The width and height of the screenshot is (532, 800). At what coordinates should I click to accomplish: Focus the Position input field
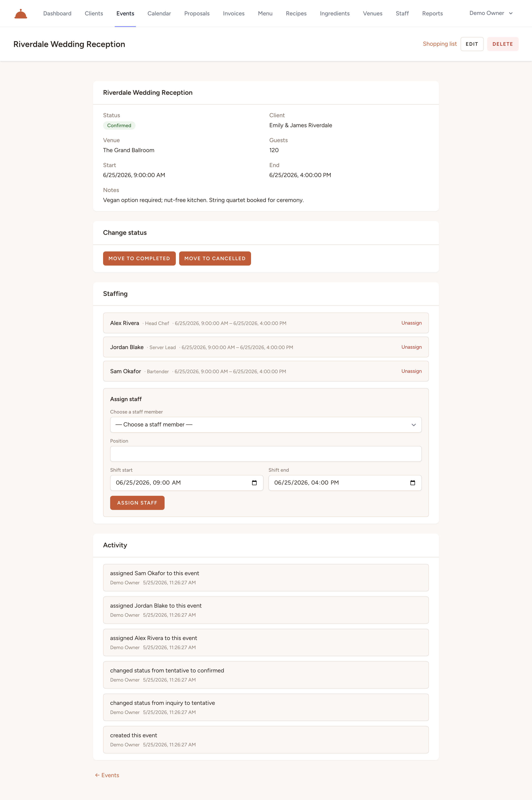click(x=266, y=454)
